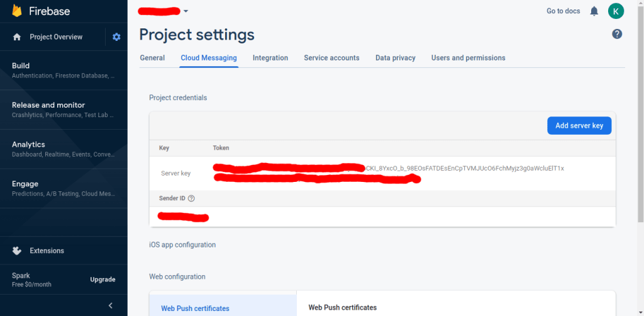This screenshot has width=644, height=316.
Task: Open Extensions in the sidebar
Action: [47, 251]
